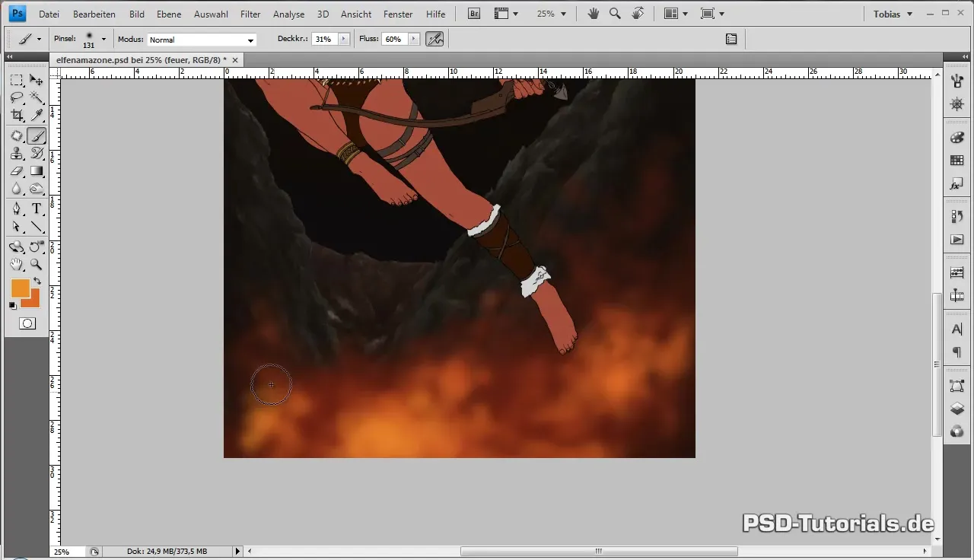Image resolution: width=974 pixels, height=560 pixels.
Task: Edit the Deckkr. value 31%
Action: [324, 39]
